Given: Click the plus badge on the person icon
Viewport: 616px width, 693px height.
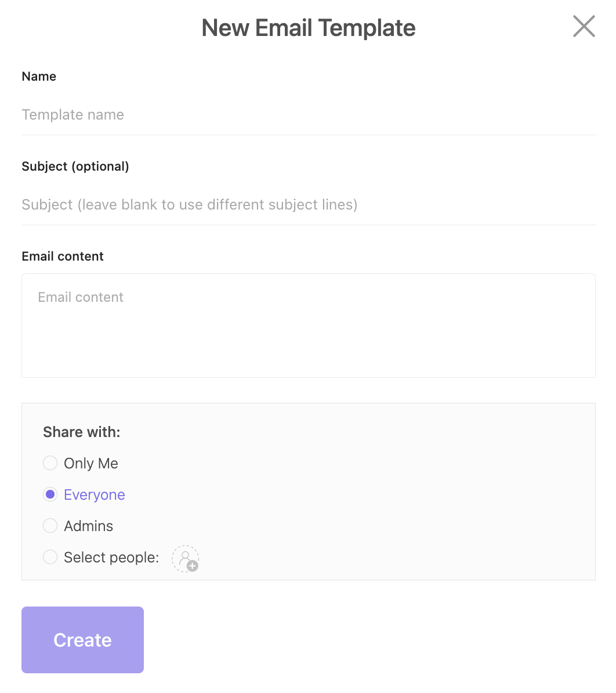Looking at the screenshot, I should (x=193, y=566).
